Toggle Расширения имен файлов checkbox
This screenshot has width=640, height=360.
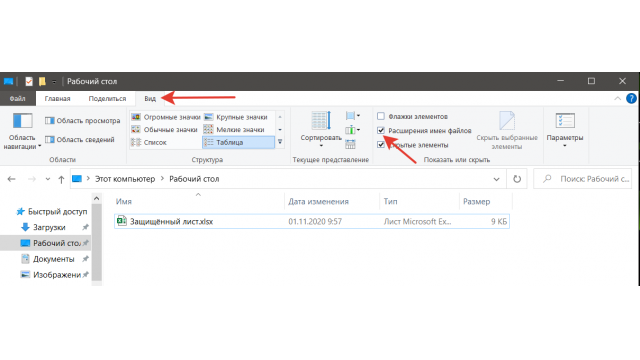pyautogui.click(x=381, y=131)
